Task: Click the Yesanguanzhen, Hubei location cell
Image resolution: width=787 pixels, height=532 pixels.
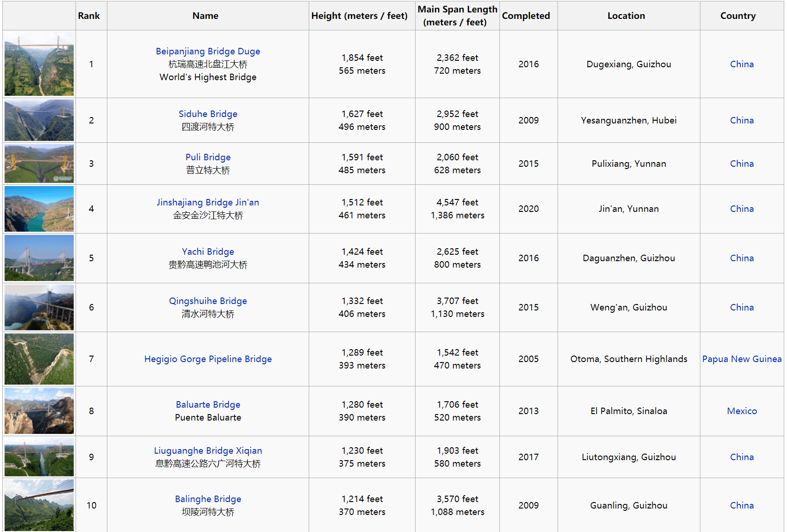Action: click(x=628, y=120)
